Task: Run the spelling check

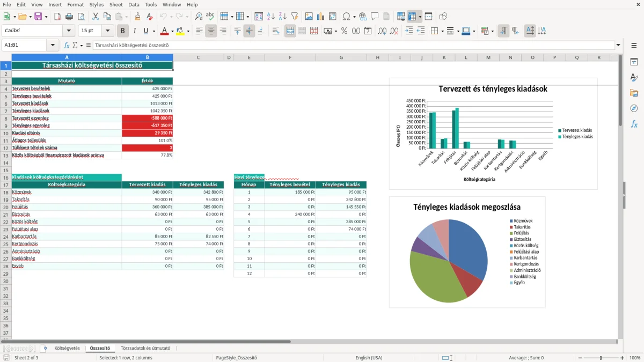Action: [210, 17]
